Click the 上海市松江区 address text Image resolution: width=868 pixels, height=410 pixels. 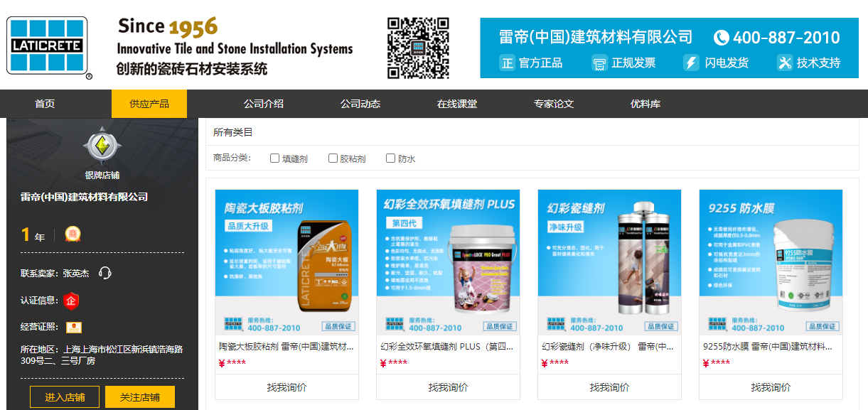click(x=102, y=355)
